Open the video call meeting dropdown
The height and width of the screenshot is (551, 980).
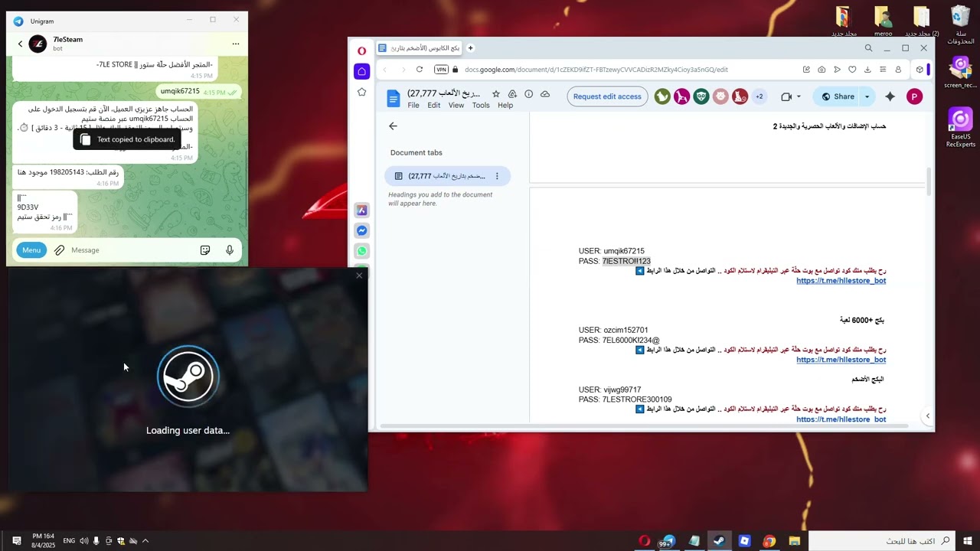pyautogui.click(x=799, y=96)
